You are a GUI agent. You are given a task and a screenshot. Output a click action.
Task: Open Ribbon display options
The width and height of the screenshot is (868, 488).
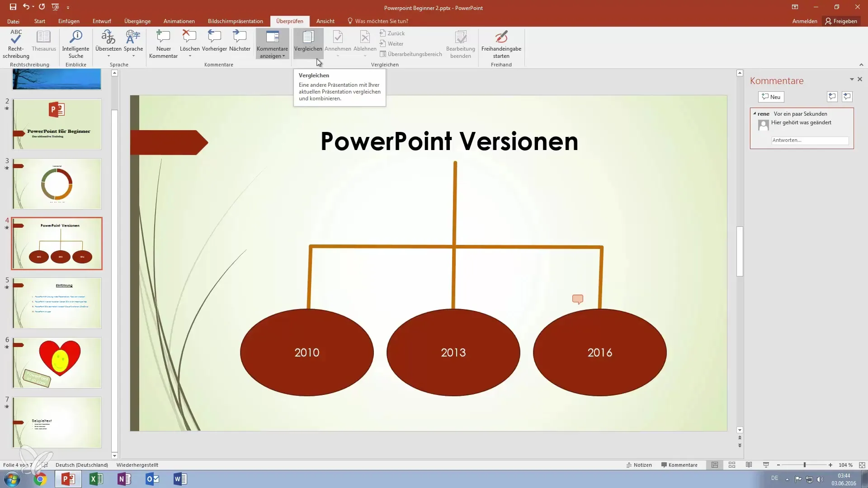pos(795,7)
